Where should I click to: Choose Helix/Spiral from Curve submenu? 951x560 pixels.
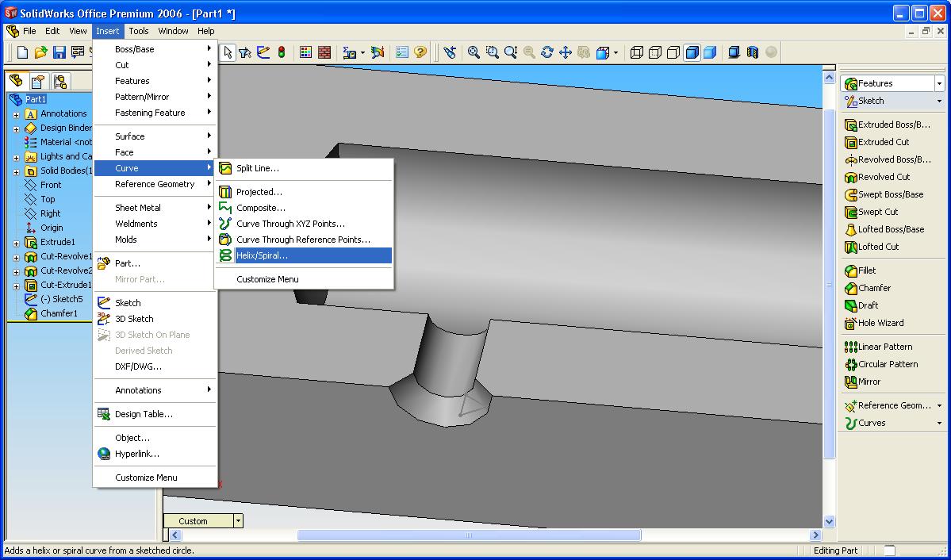(304, 255)
